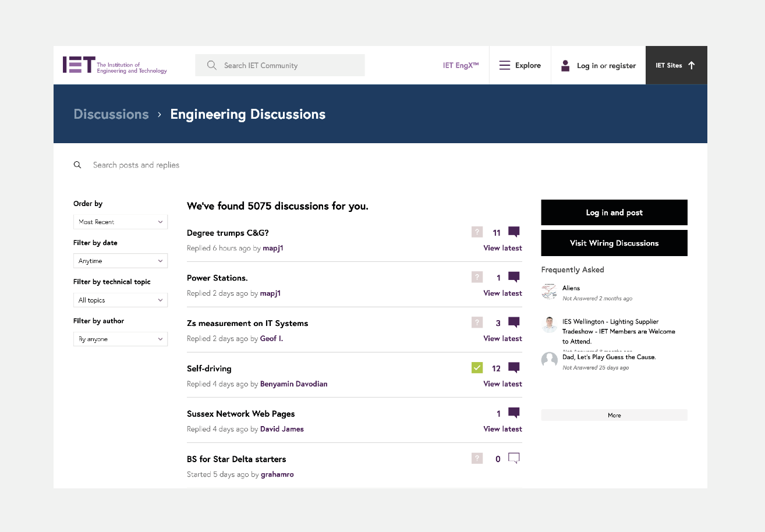The height and width of the screenshot is (532, 765).
Task: Open author Benyamin Davodian profile
Action: tap(294, 384)
